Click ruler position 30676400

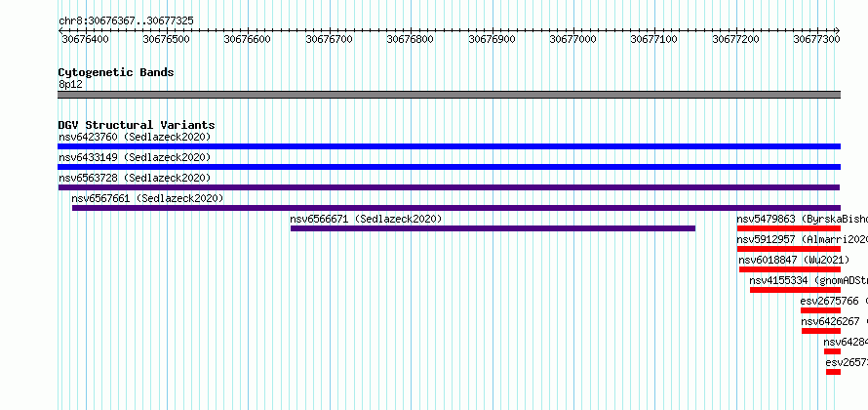[x=85, y=39]
